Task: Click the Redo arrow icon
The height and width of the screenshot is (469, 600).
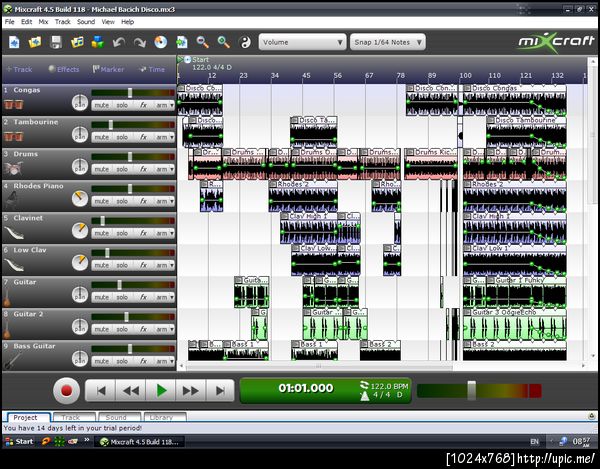Action: click(140, 42)
